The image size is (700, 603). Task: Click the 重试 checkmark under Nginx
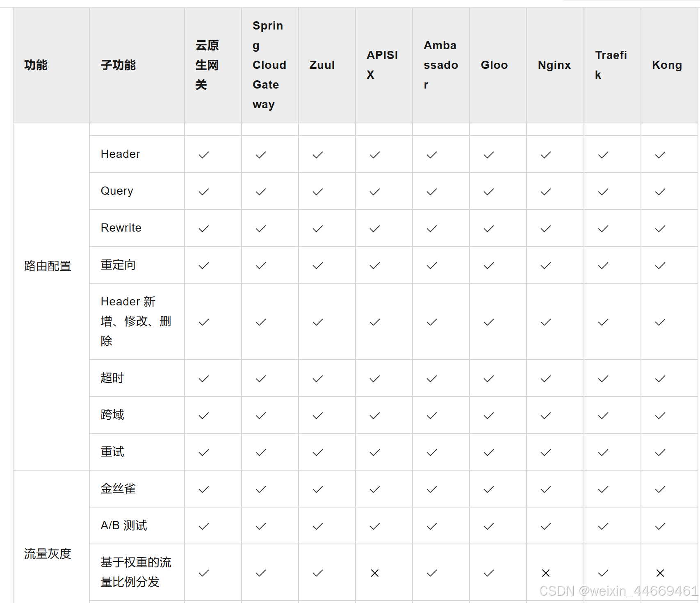coord(546,453)
